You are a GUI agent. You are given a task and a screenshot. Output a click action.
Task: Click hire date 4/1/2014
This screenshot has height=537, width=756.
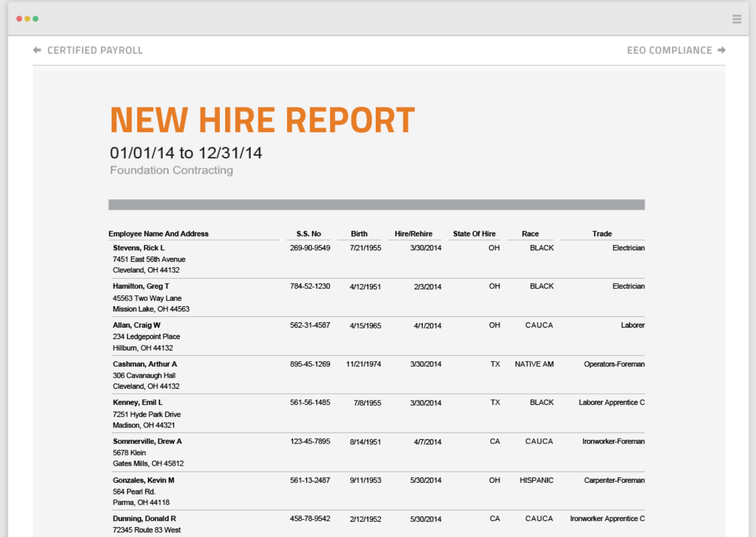[x=427, y=326]
